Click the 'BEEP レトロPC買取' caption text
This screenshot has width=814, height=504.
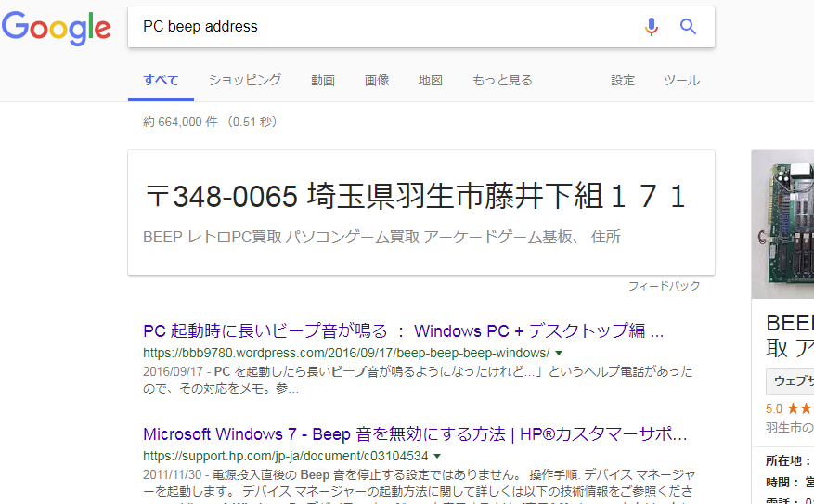tap(381, 238)
